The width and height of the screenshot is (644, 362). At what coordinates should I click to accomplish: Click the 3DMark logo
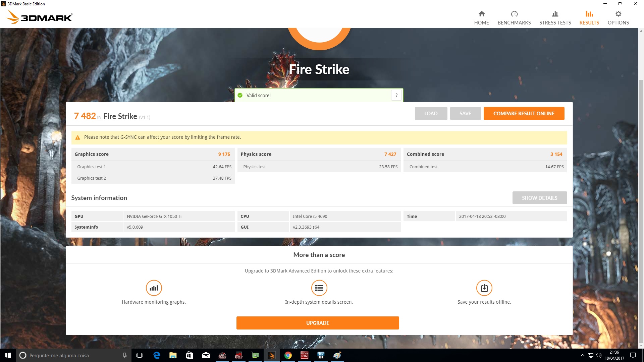39,17
